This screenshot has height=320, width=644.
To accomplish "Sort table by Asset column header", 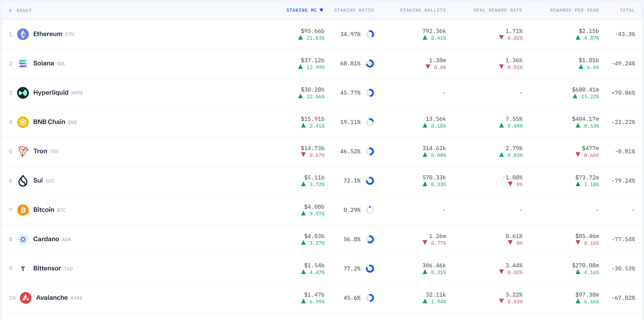I will 24,11.
